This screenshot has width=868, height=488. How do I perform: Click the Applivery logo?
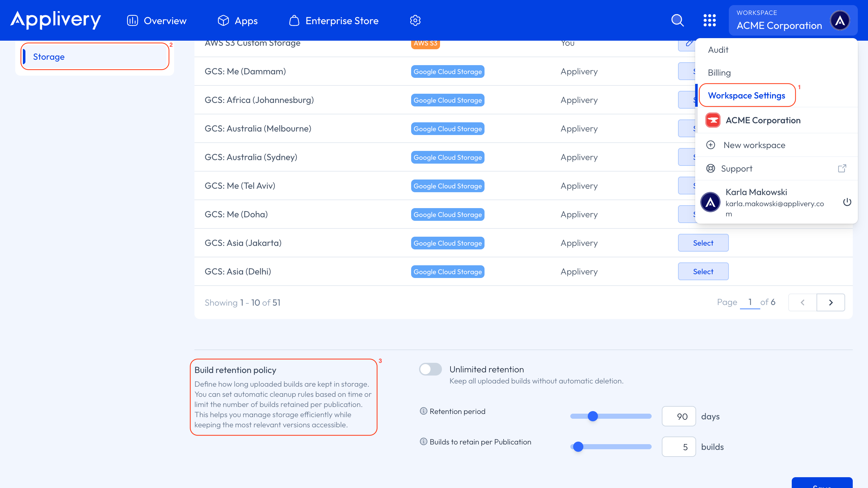[x=56, y=20]
